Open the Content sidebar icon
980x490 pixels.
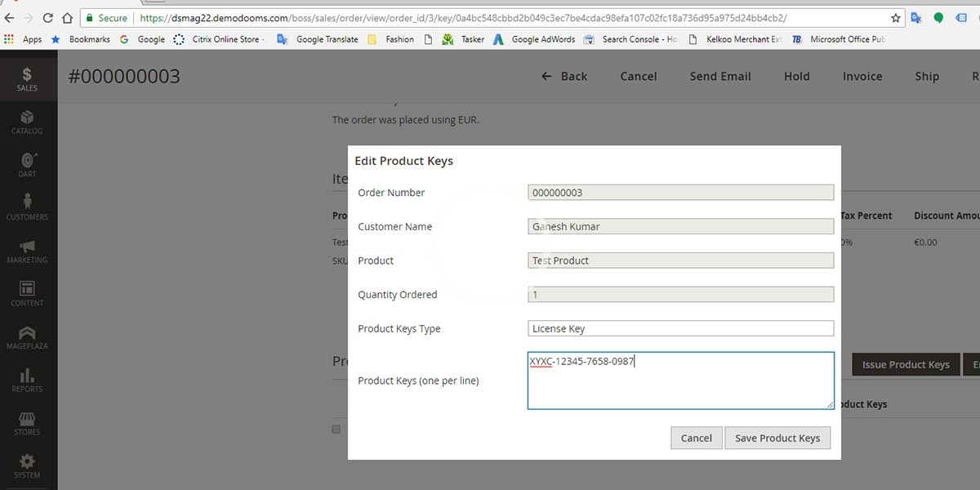coord(27,294)
